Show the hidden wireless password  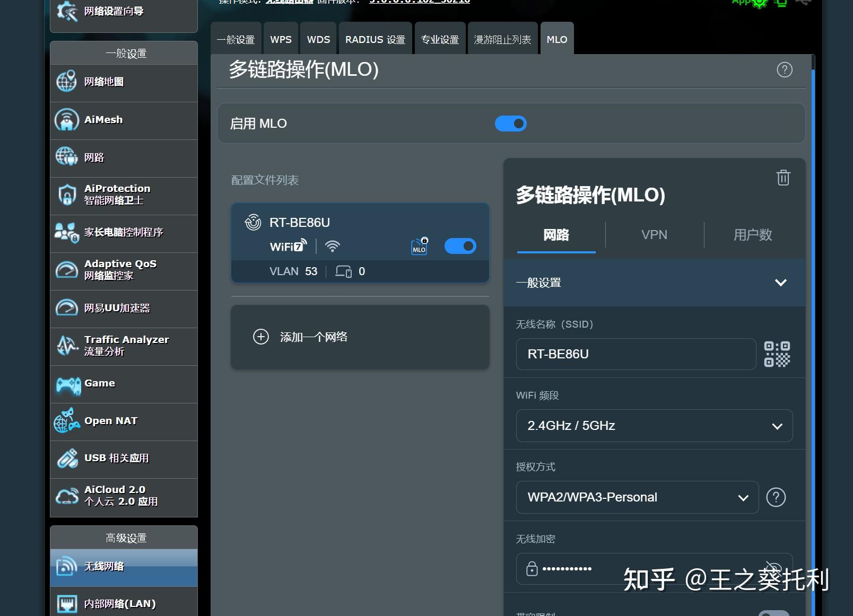773,568
